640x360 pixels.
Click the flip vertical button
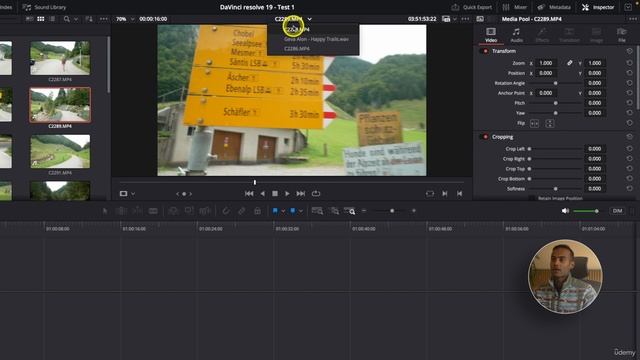549,123
